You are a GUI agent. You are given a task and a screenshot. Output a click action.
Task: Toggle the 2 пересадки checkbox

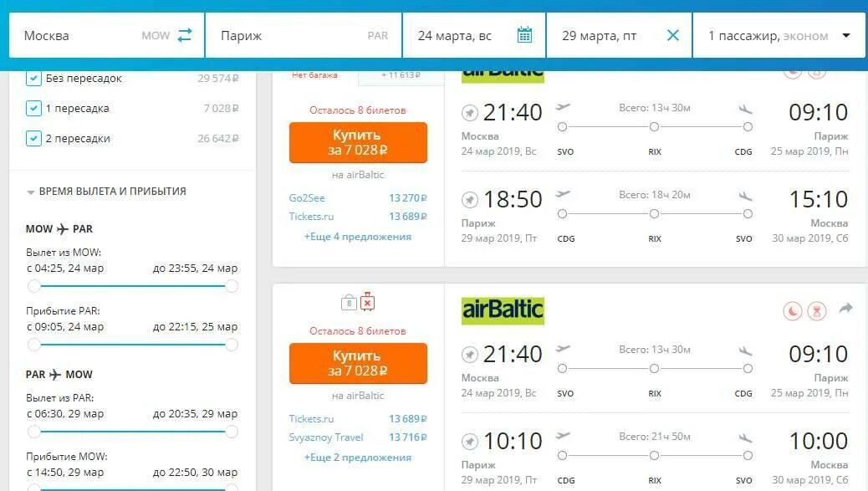(33, 138)
